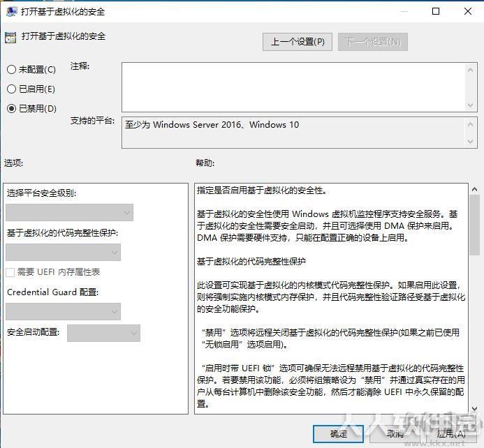Click the help panel scroll down arrow
The width and height of the screenshot is (484, 448).
[474, 408]
